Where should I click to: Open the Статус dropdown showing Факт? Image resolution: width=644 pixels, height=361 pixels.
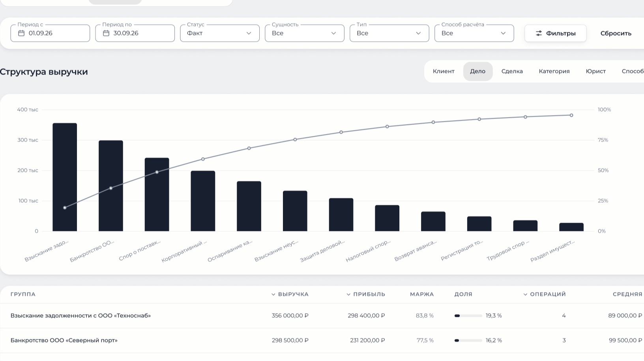point(220,33)
